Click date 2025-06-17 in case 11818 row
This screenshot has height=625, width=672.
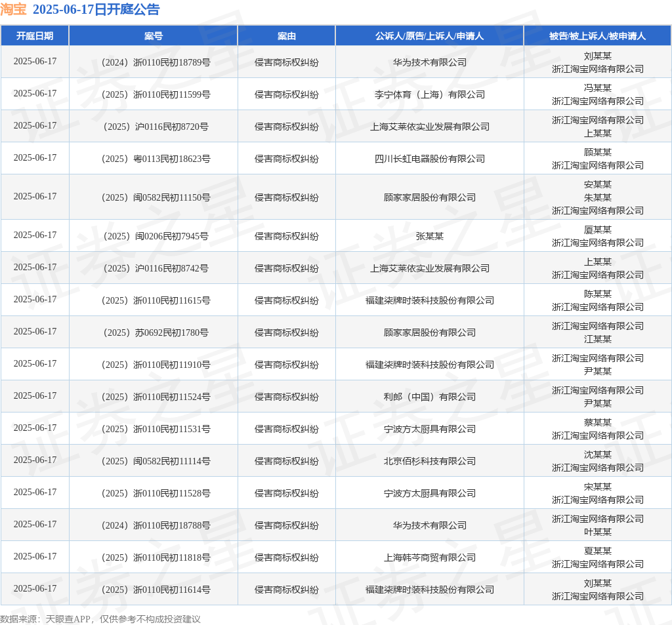35,556
